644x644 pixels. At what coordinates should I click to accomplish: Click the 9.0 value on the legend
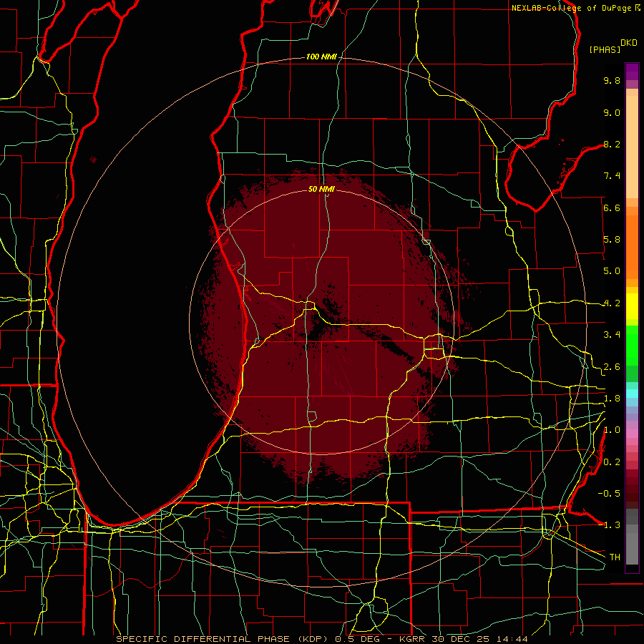[x=612, y=112]
